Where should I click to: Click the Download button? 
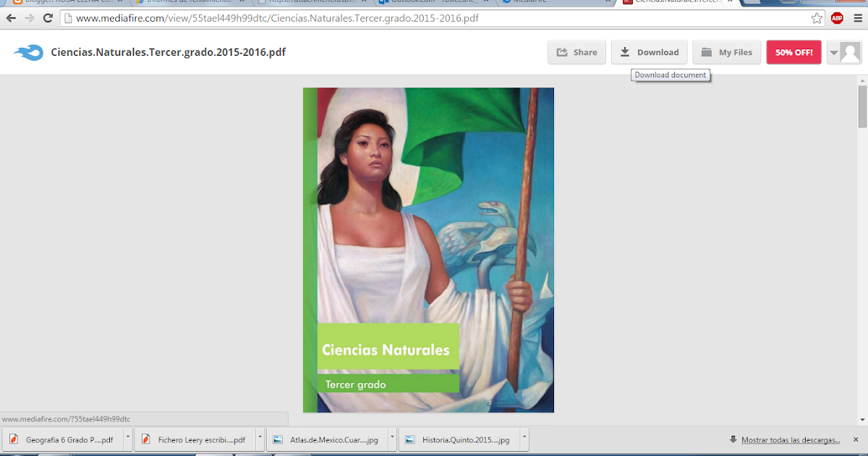point(650,52)
